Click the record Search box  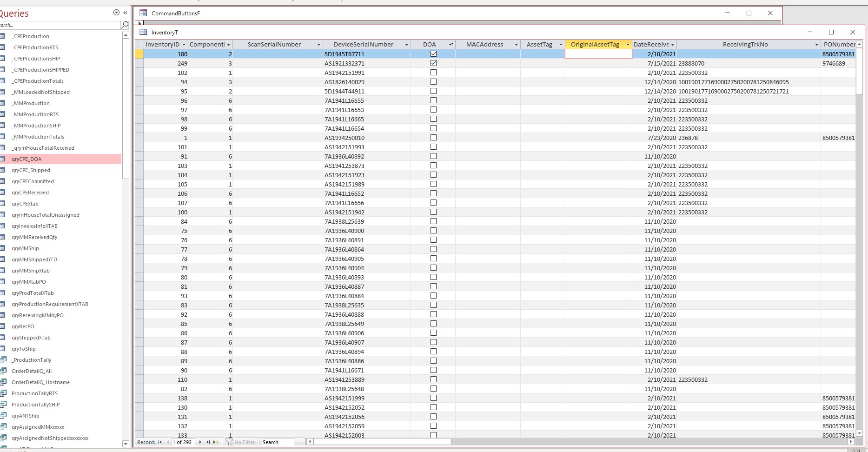[x=278, y=442]
